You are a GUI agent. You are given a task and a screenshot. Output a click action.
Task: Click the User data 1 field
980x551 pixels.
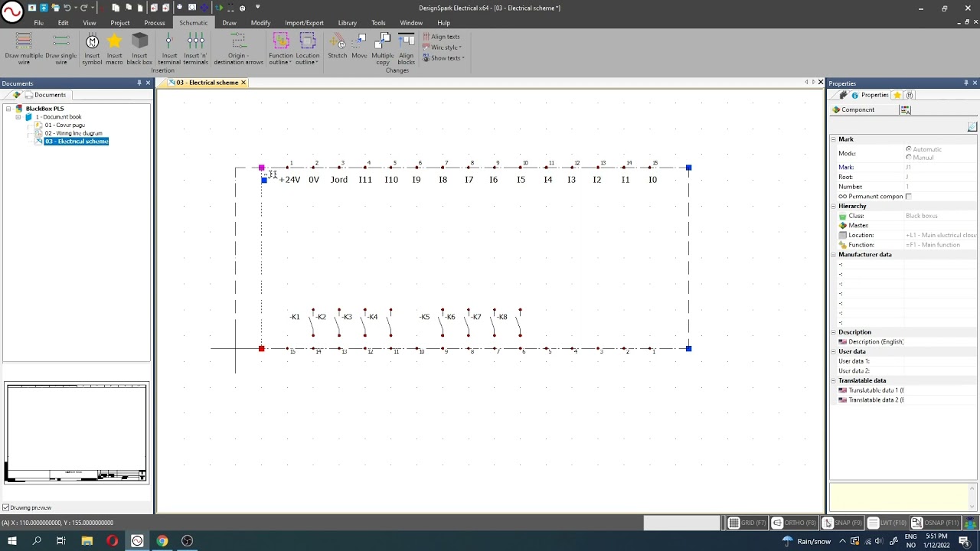940,361
